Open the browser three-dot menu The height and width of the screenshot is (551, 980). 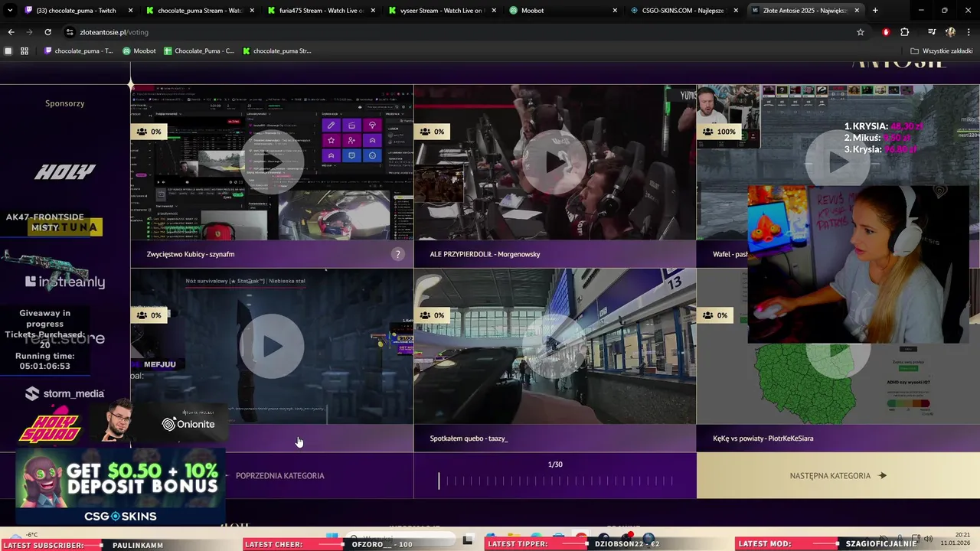coord(969,32)
